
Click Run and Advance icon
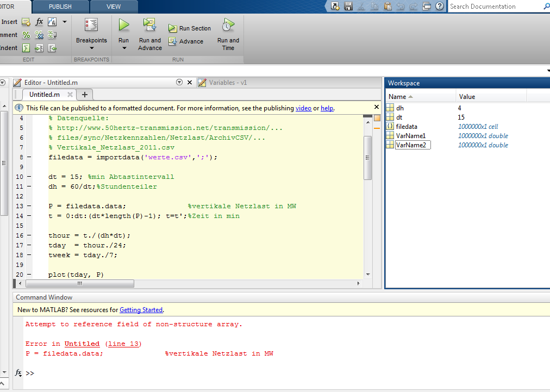tap(149, 25)
